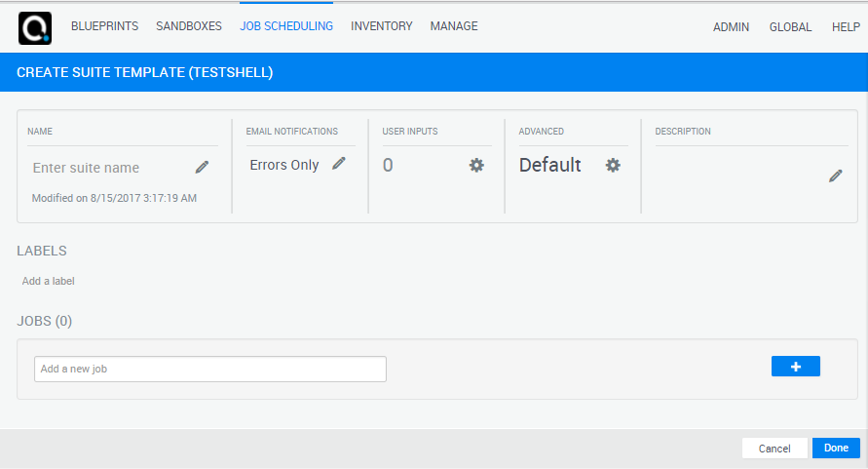The width and height of the screenshot is (868, 469).
Task: Expand the Global domain dropdown
Action: (790, 27)
